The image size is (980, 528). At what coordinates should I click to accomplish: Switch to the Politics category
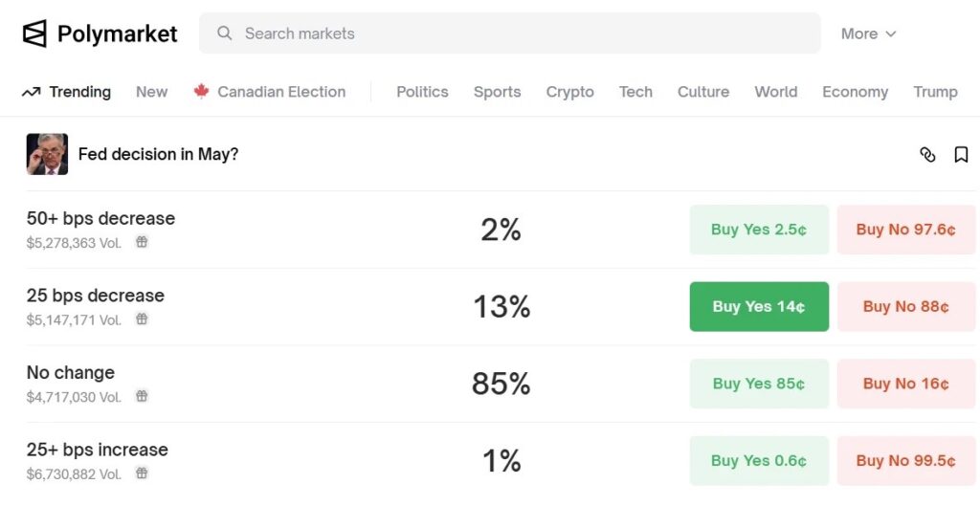coord(422,92)
